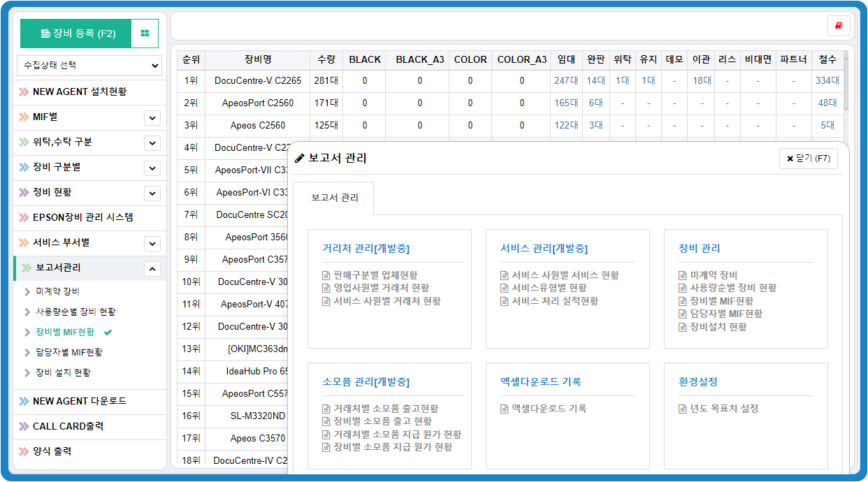Click document icon beside 장비별 MIF현황 in dialog
Image resolution: width=868 pixels, height=482 pixels.
coord(683,301)
